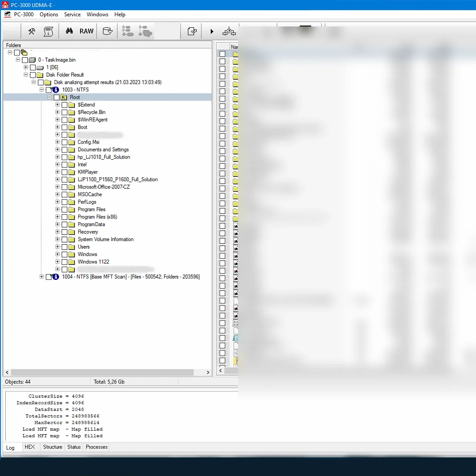Viewport: 476px width, 476px height.
Task: Expand the Config.Msi folder node
Action: click(x=57, y=142)
